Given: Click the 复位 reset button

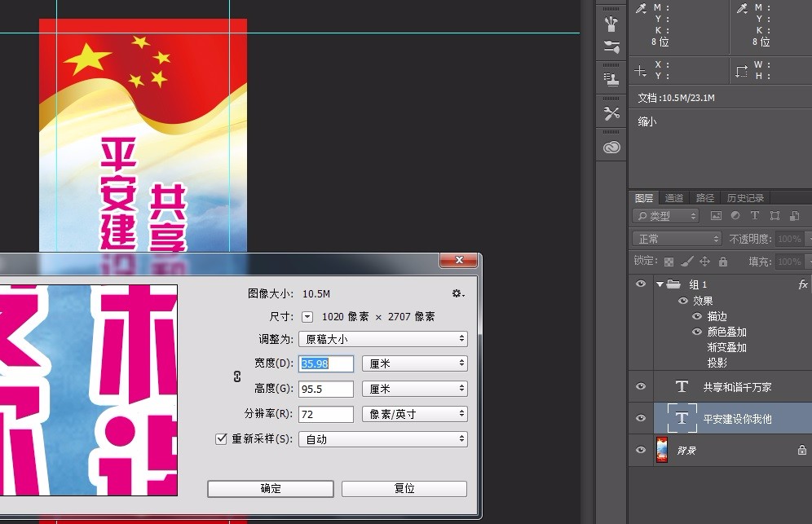Looking at the screenshot, I should (x=404, y=489).
